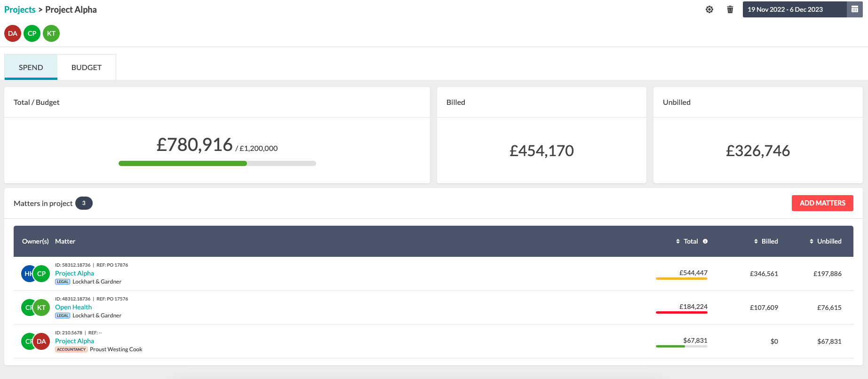The width and height of the screenshot is (868, 379).
Task: Switch to the BUDGET tab
Action: (87, 67)
